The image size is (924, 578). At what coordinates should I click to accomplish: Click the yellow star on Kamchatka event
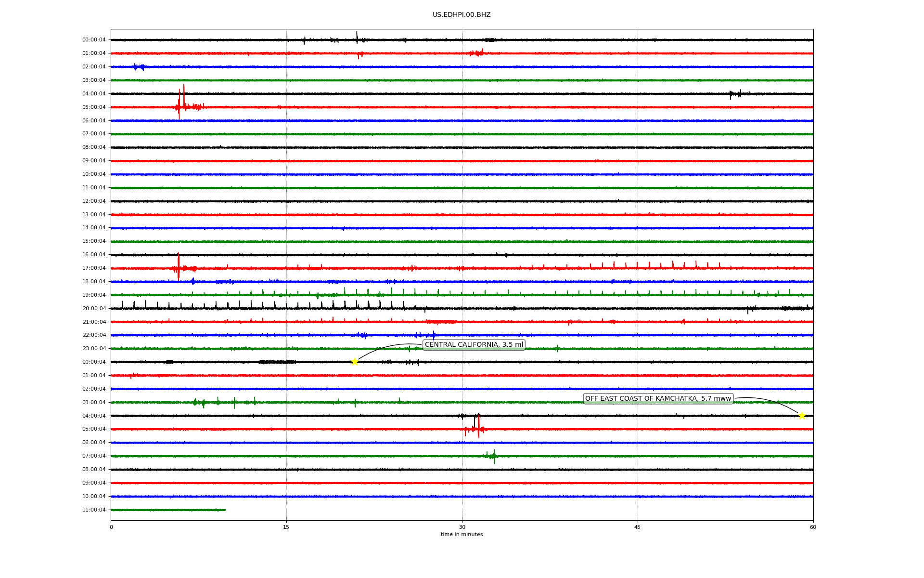pyautogui.click(x=802, y=416)
